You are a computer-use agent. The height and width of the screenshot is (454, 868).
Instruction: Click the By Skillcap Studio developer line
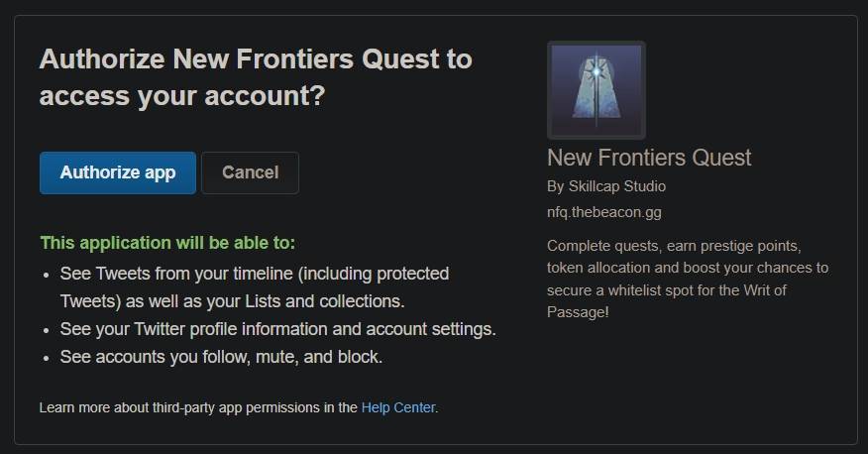(x=606, y=186)
